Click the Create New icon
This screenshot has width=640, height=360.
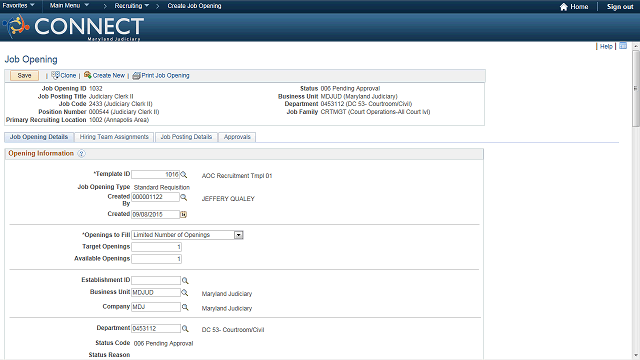pos(87,75)
